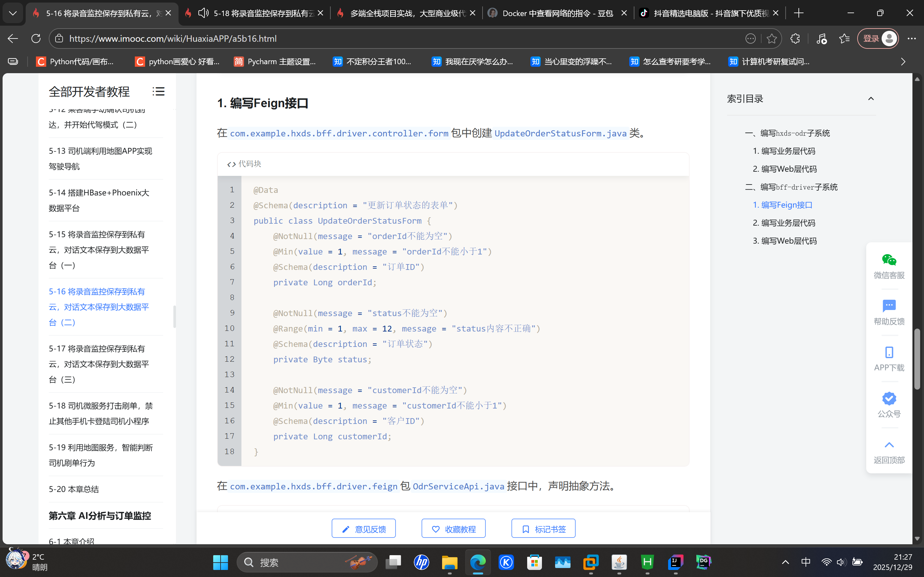Viewport: 924px width, 577px height.
Task: Open 5-17 chapter link in sidebar
Action: (x=99, y=364)
